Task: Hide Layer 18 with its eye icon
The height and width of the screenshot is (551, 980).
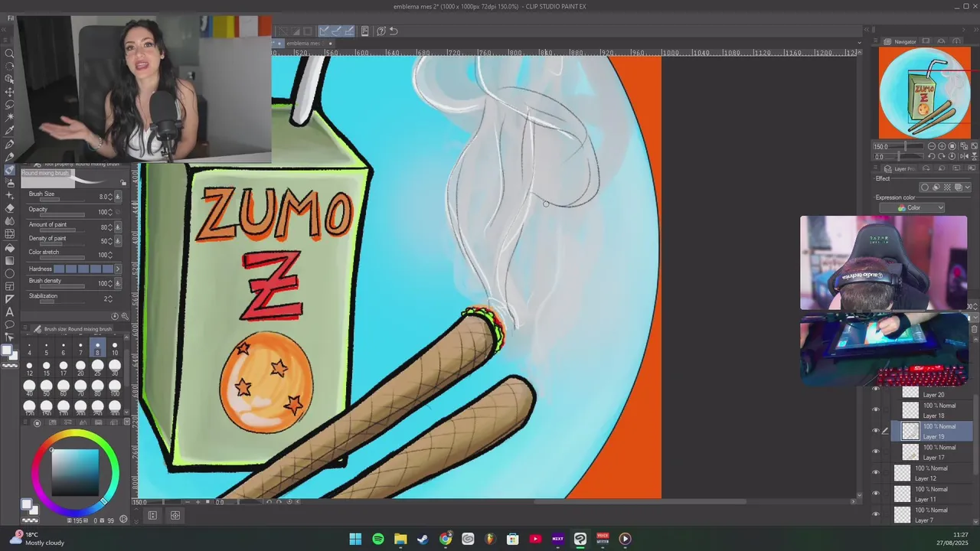Action: pos(876,409)
